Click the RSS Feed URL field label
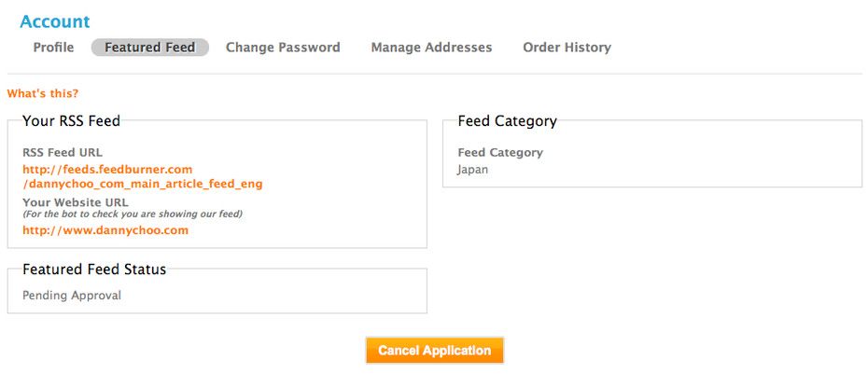This screenshot has height=387, width=868. click(63, 153)
